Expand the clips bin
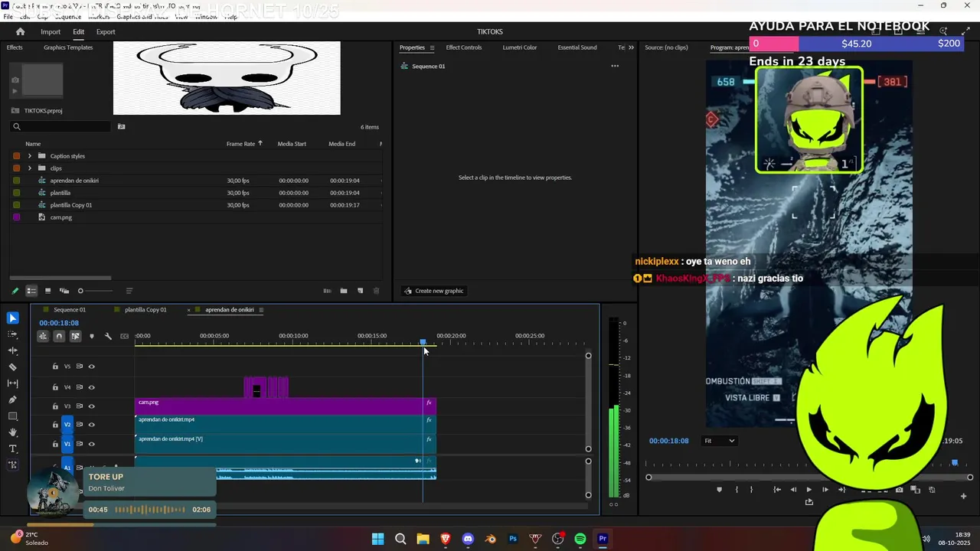This screenshot has width=980, height=551. [30, 168]
